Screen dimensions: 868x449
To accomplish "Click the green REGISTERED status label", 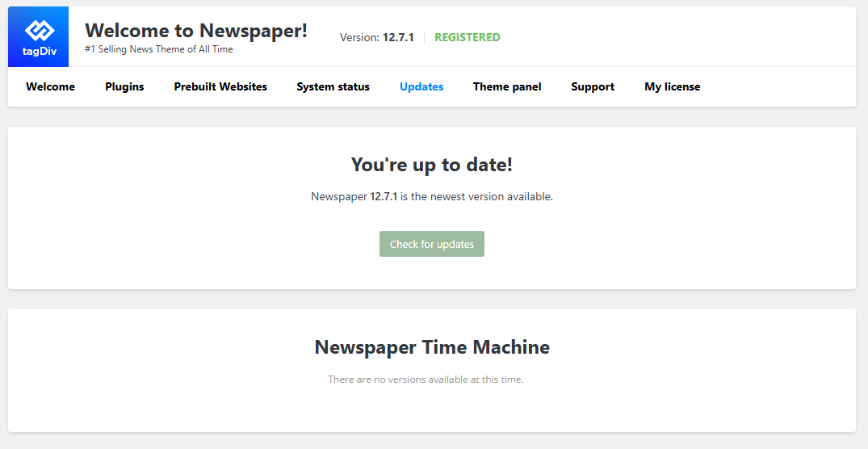I will click(x=468, y=37).
